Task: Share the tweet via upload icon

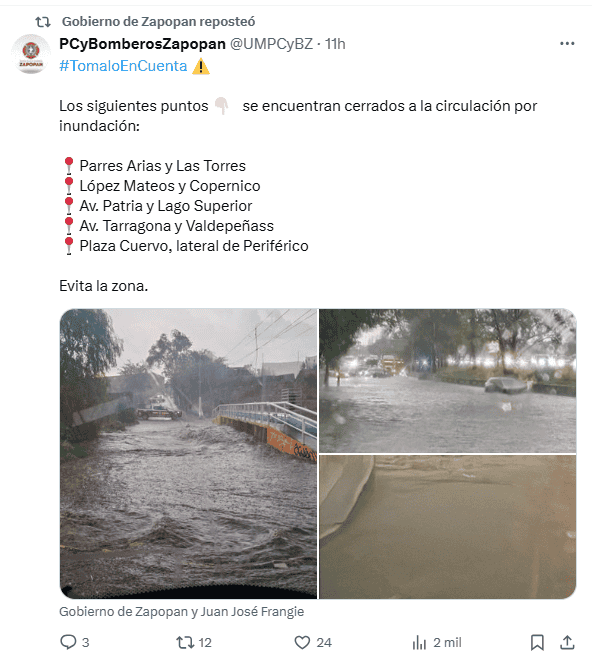Action: (567, 642)
